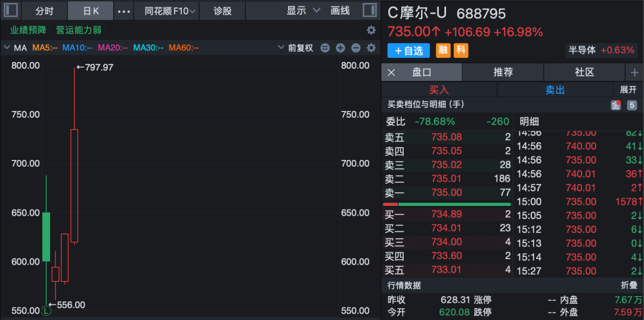Activate the 画线 drawing tool
The height and width of the screenshot is (320, 644).
(x=340, y=11)
